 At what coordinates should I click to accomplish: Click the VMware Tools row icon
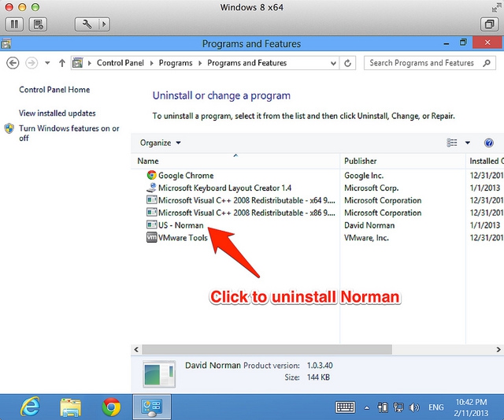[151, 237]
